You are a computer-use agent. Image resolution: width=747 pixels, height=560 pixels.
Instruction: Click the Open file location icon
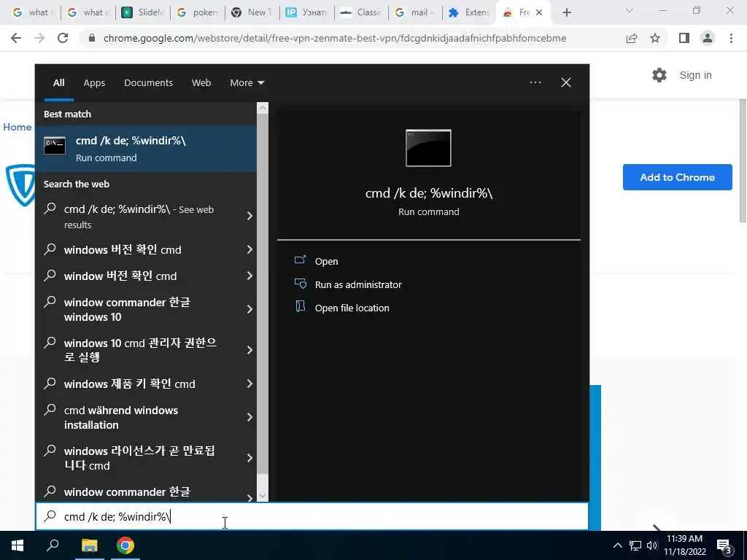[x=300, y=307]
